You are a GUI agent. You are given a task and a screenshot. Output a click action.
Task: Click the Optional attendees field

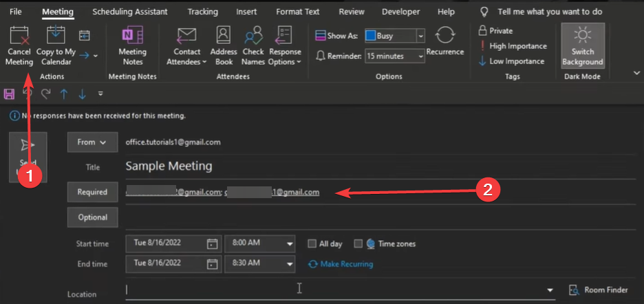tap(380, 218)
